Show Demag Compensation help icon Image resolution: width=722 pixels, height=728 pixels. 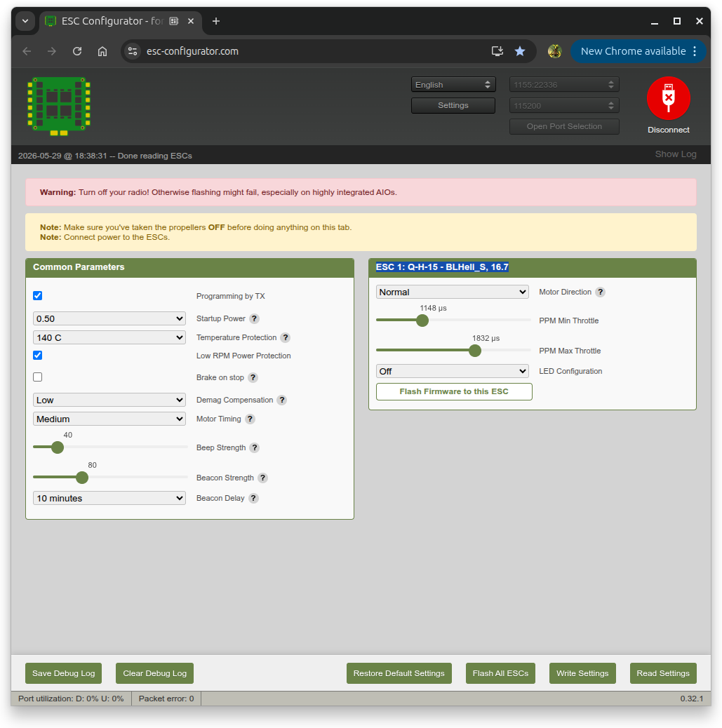(x=282, y=400)
